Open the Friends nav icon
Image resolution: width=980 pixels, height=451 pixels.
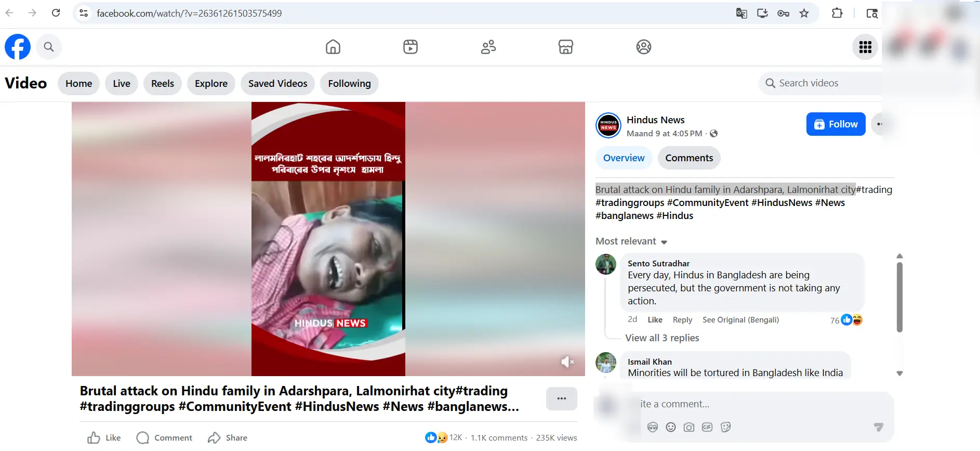point(488,47)
